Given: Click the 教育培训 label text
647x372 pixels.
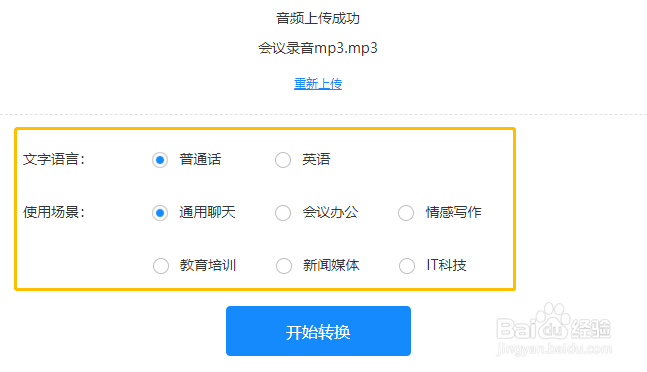Looking at the screenshot, I should (x=208, y=265).
